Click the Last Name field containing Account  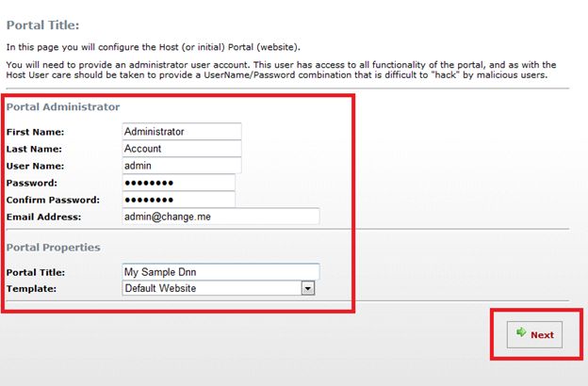click(182, 149)
